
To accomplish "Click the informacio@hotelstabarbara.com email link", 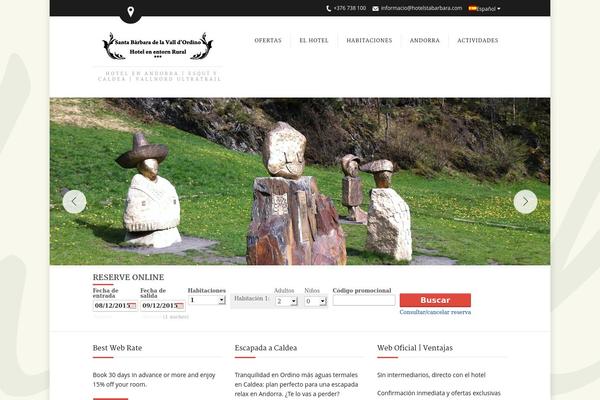I will (421, 8).
